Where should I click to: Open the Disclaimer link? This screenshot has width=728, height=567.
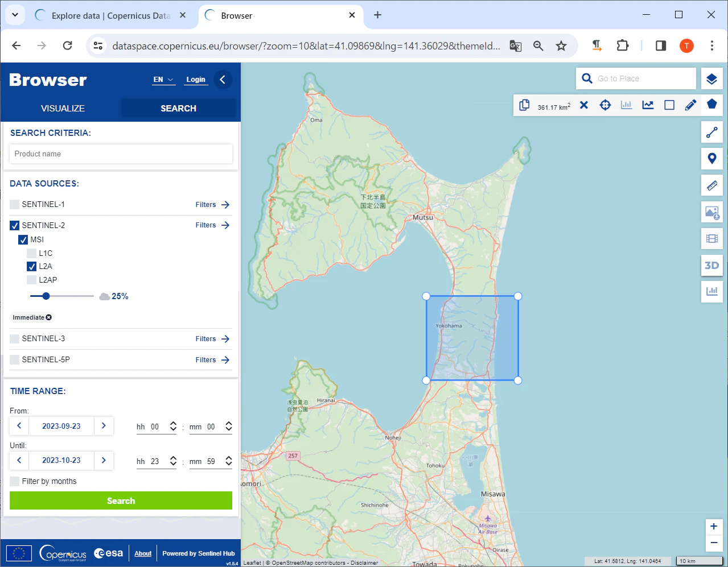click(x=364, y=563)
